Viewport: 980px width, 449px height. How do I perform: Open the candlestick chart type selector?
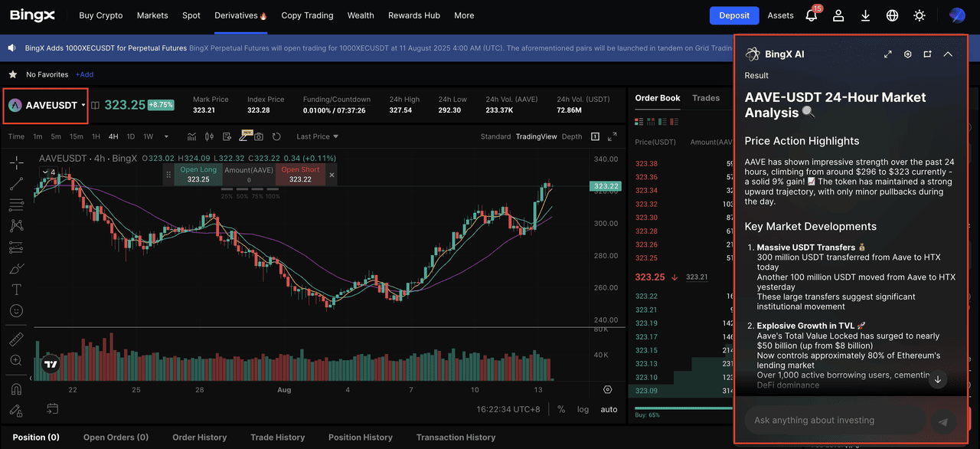(209, 136)
